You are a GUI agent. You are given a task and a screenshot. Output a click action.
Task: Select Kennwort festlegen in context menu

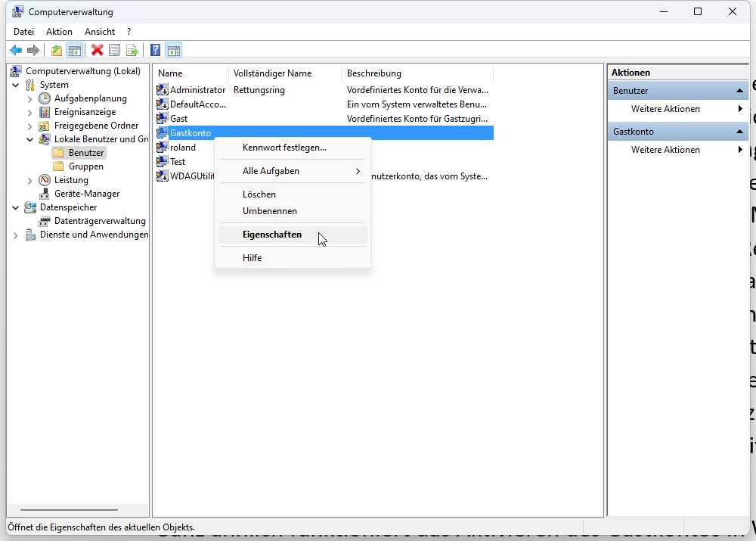284,148
